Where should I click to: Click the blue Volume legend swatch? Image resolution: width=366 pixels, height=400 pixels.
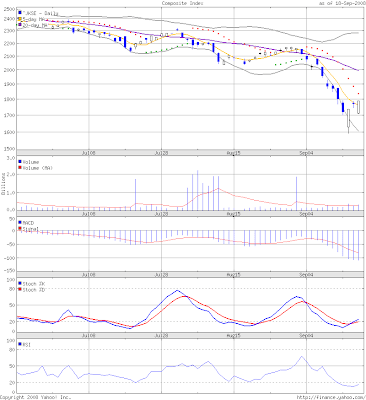20,162
